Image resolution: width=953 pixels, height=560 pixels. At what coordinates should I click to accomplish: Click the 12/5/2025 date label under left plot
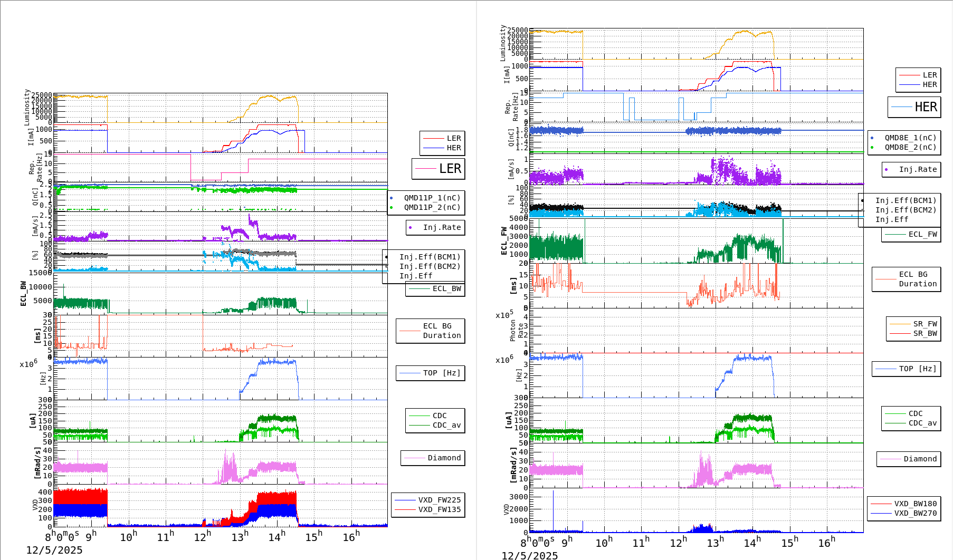[x=54, y=551]
